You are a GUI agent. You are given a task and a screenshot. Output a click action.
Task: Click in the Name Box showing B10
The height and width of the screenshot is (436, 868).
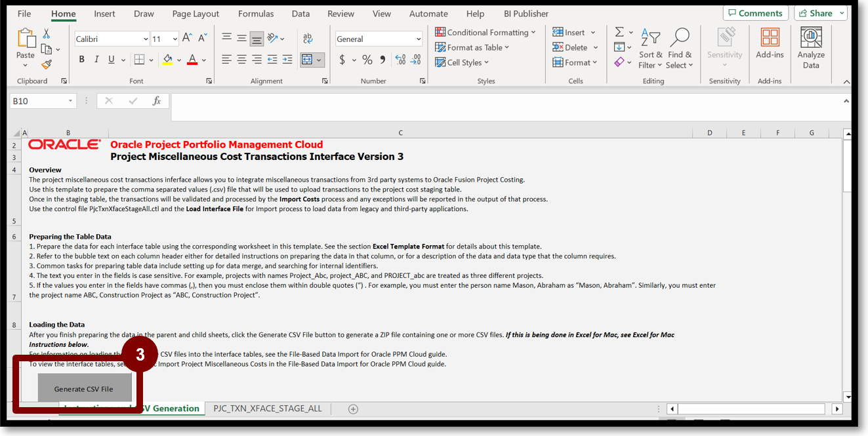[38, 101]
